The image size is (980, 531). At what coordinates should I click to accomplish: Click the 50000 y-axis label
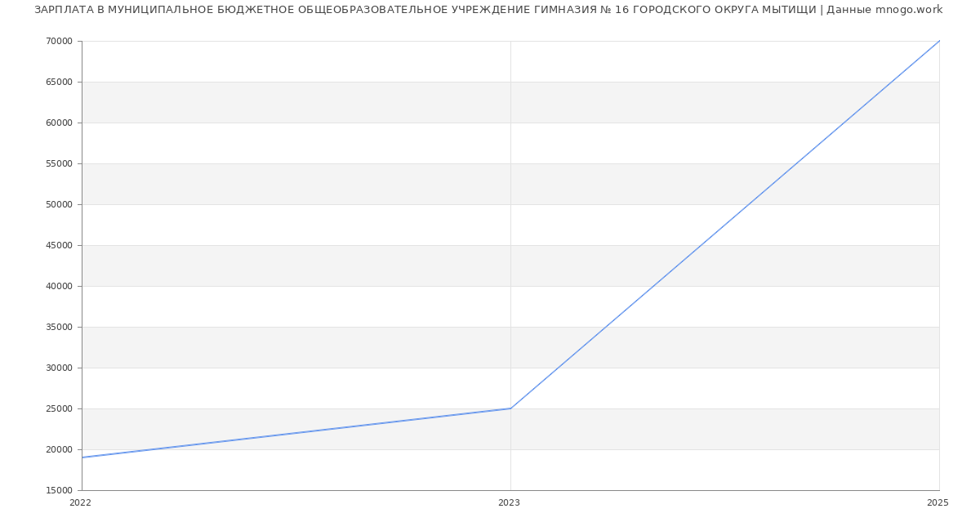coord(60,204)
